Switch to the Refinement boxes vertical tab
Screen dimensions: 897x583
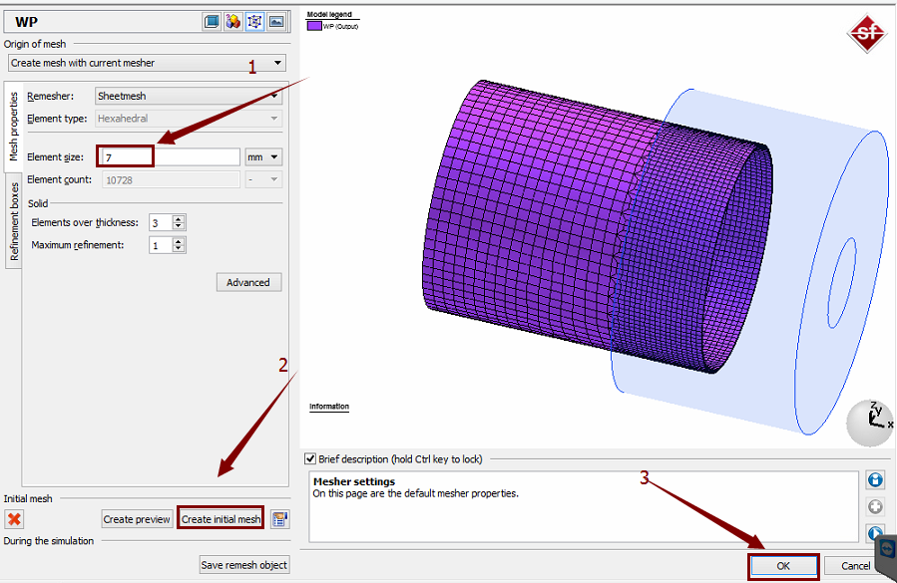[x=14, y=220]
